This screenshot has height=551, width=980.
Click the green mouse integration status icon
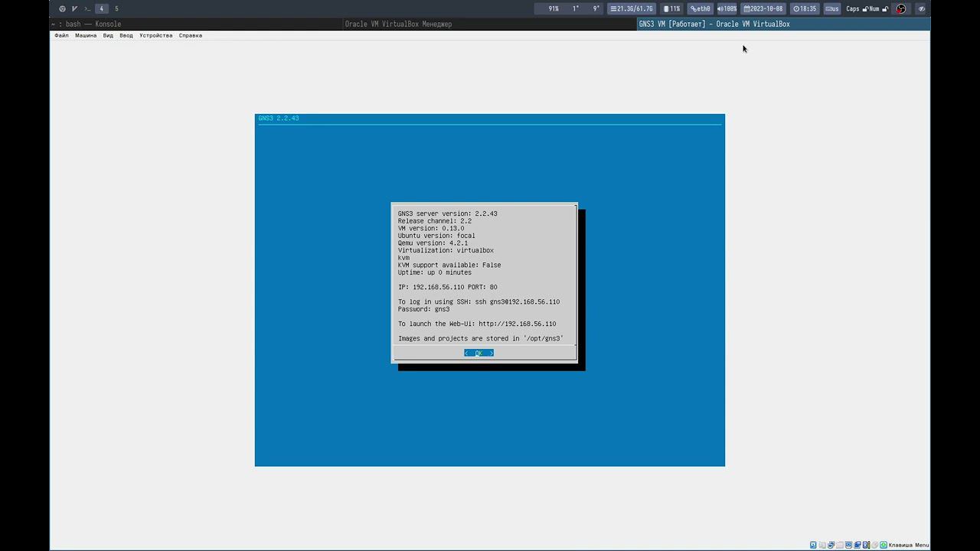(x=884, y=545)
